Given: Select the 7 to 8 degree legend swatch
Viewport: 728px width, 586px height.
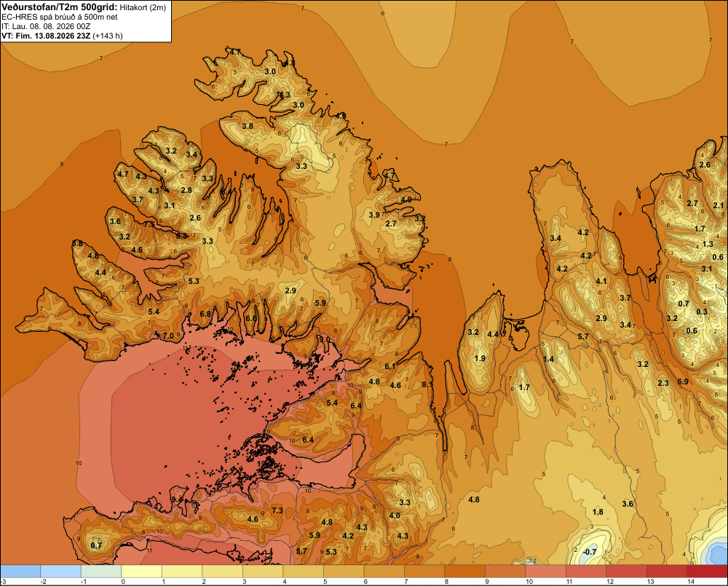Looking at the screenshot, I should click(x=424, y=571).
